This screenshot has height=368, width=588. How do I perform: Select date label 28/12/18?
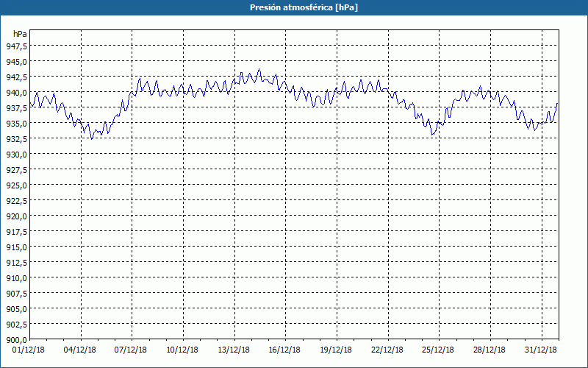click(490, 350)
